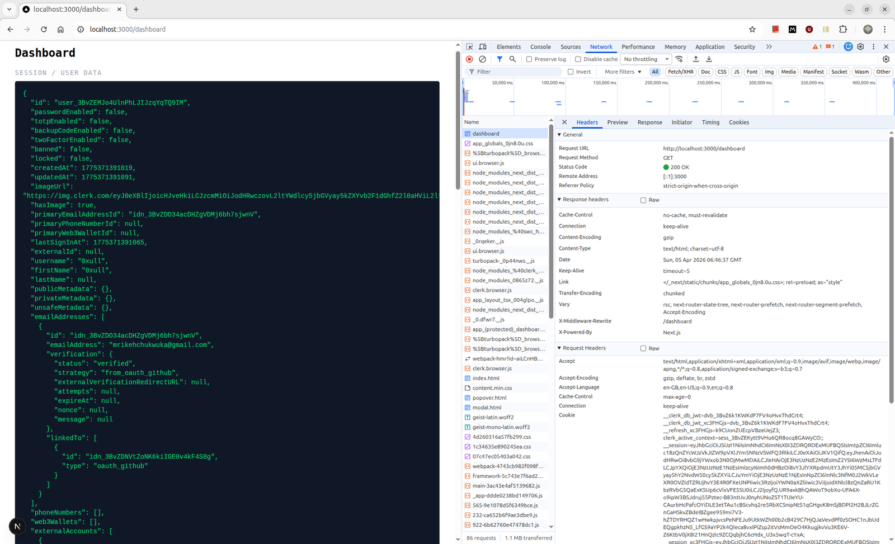This screenshot has height=544, width=895.
Task: Reload the page
Action: 43,29
